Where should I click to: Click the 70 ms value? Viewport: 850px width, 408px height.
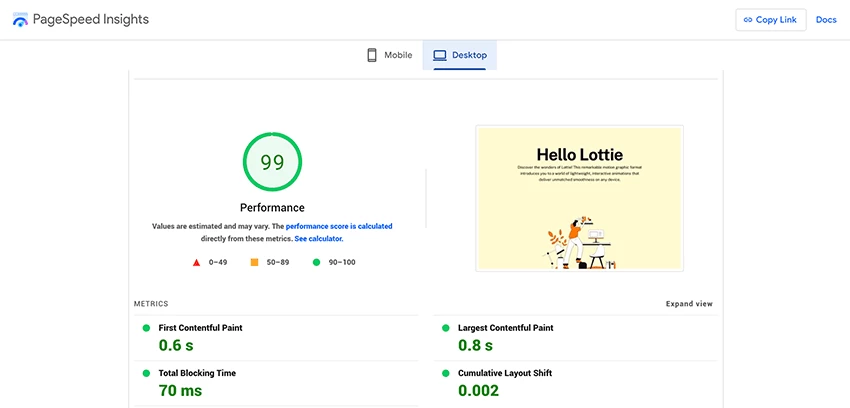pos(180,390)
